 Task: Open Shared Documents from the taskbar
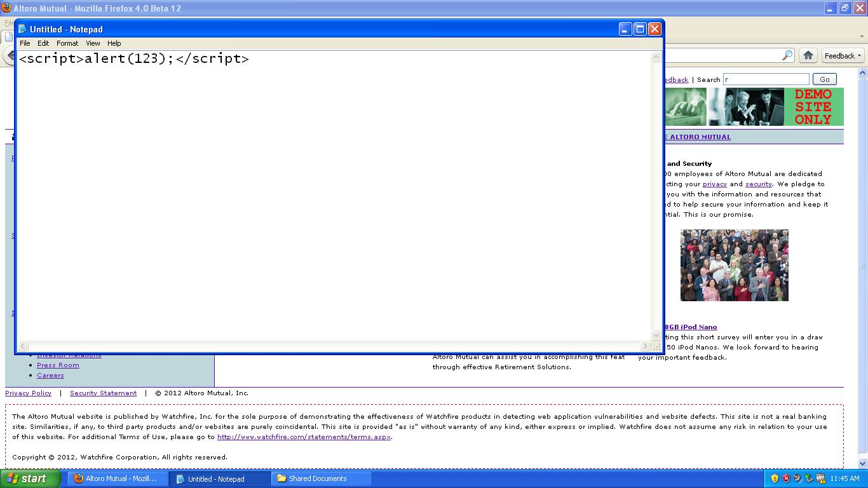[321, 478]
